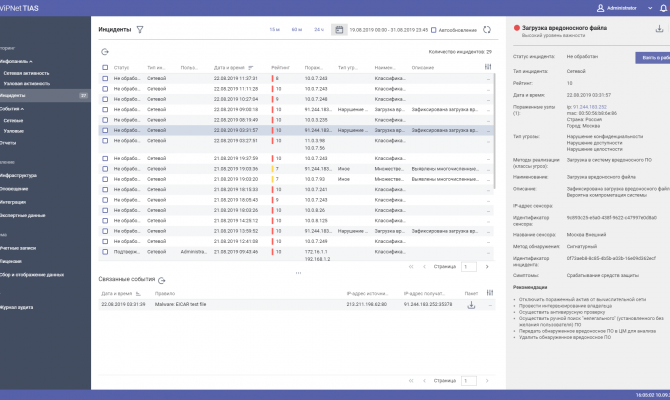Open row menu for incident at 21.08.2019 19:03:36
The width and height of the screenshot is (670, 400).
[x=488, y=169]
